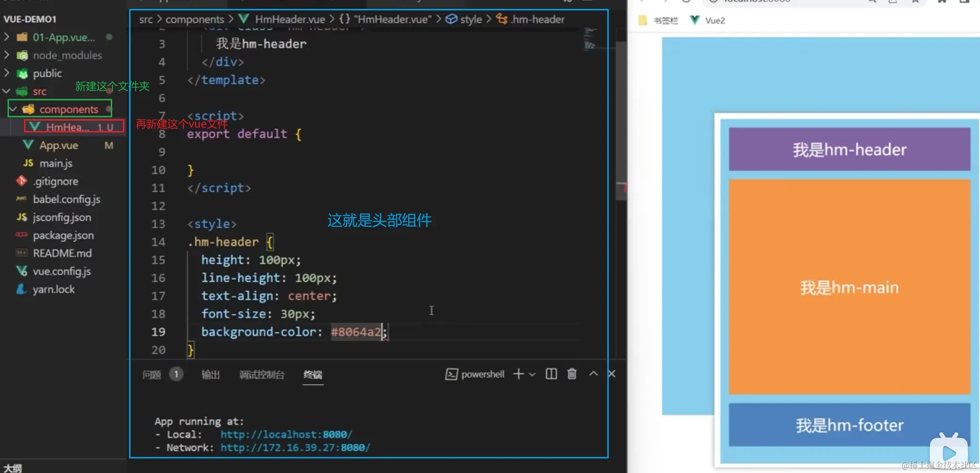Click JS icon of main.js

click(28, 163)
